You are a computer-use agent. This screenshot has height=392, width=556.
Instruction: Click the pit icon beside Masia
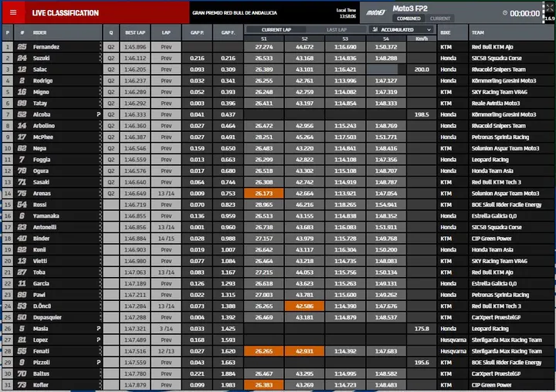tap(99, 329)
